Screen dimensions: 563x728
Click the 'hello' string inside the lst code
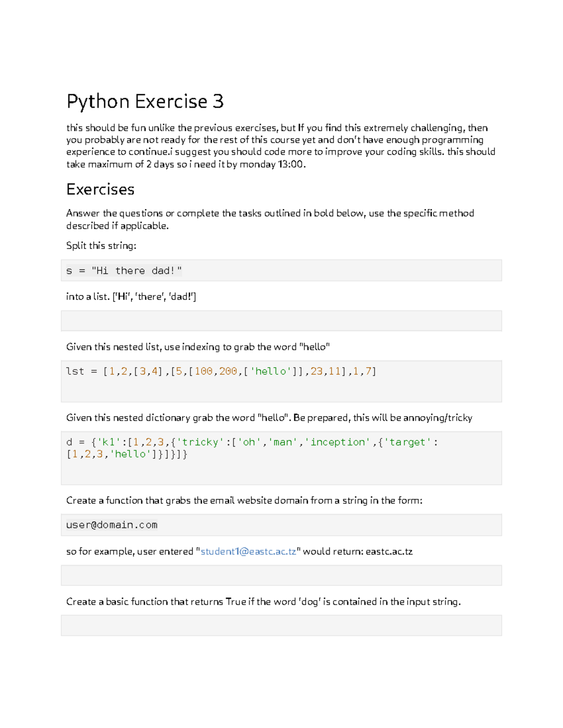point(271,371)
